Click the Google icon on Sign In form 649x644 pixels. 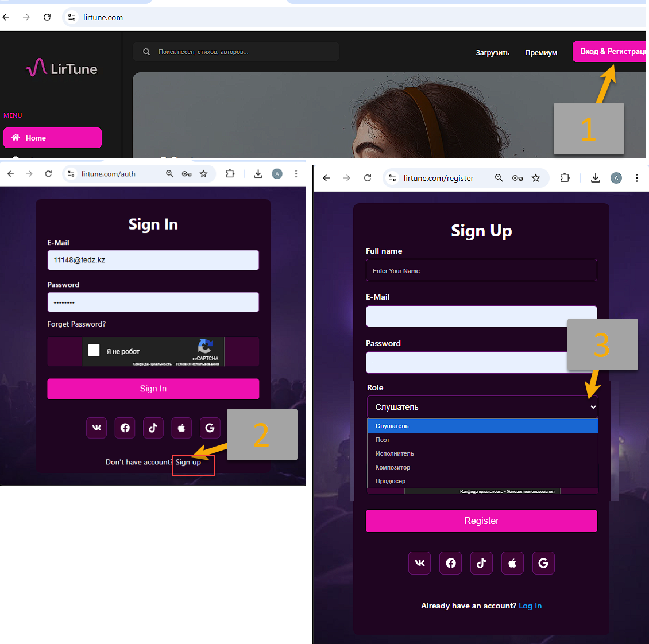click(210, 428)
